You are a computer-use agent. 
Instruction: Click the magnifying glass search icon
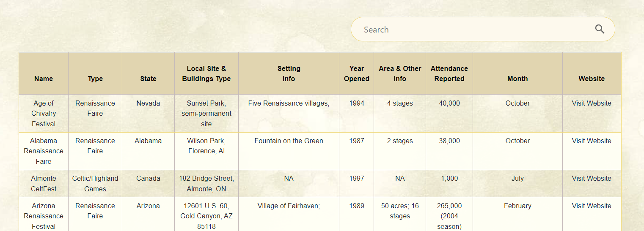[600, 29]
